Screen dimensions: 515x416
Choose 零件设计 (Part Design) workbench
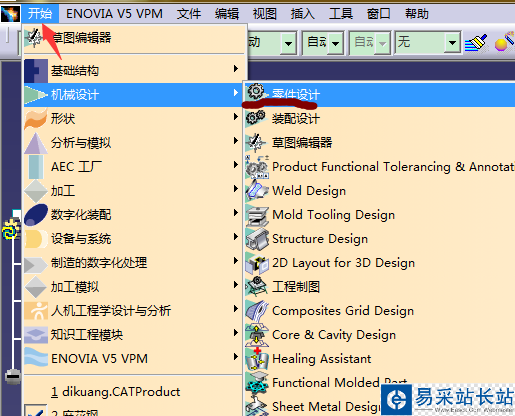379,95
